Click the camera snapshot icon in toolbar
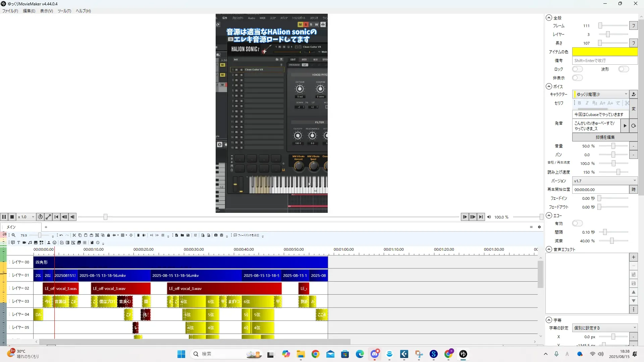 tap(216, 235)
